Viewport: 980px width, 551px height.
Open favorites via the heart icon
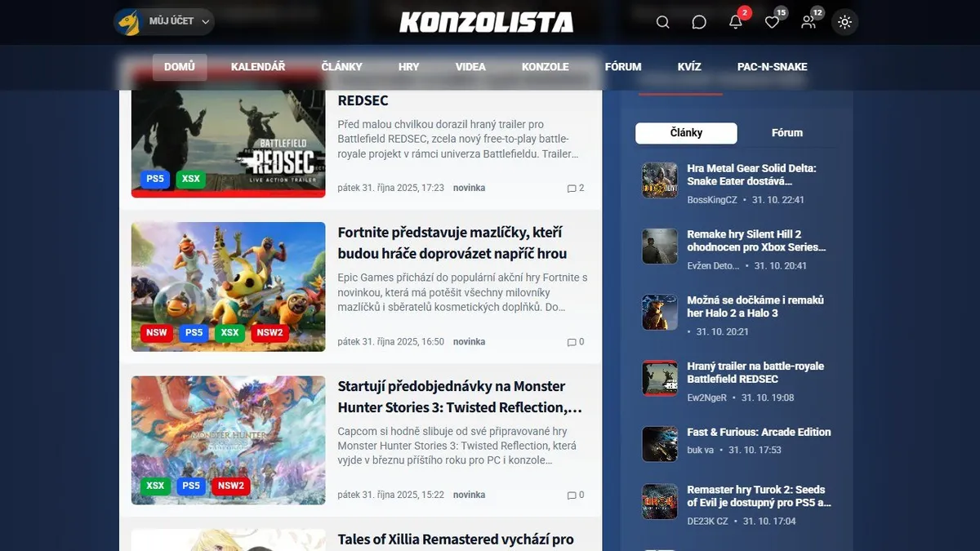coord(772,22)
